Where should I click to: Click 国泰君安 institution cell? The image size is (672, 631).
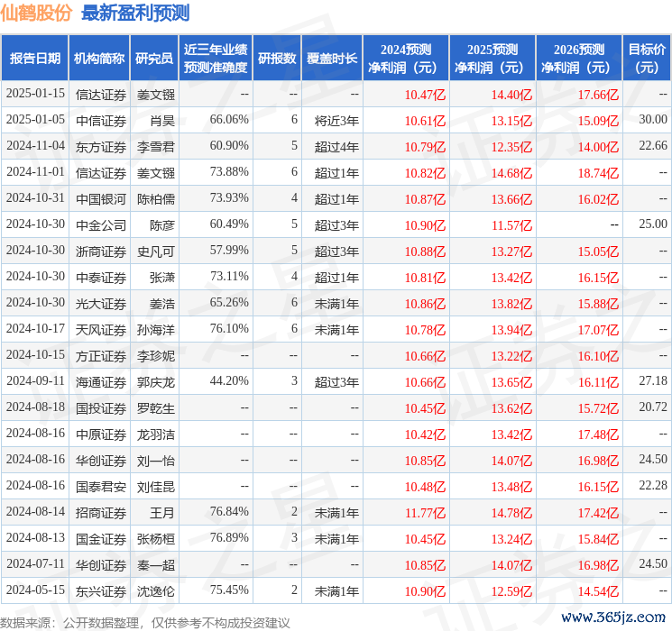[101, 487]
